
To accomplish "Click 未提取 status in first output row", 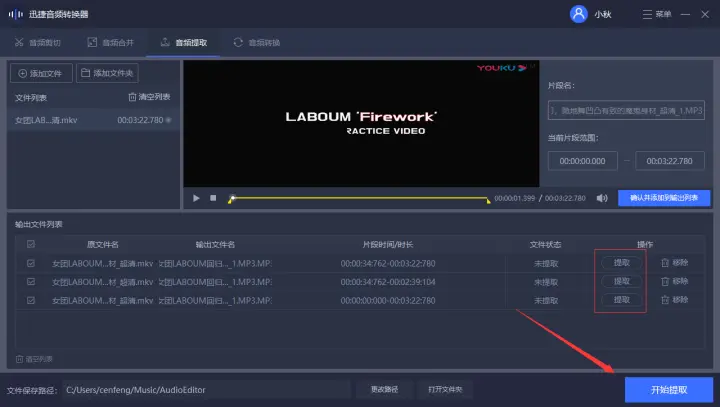I will point(546,264).
